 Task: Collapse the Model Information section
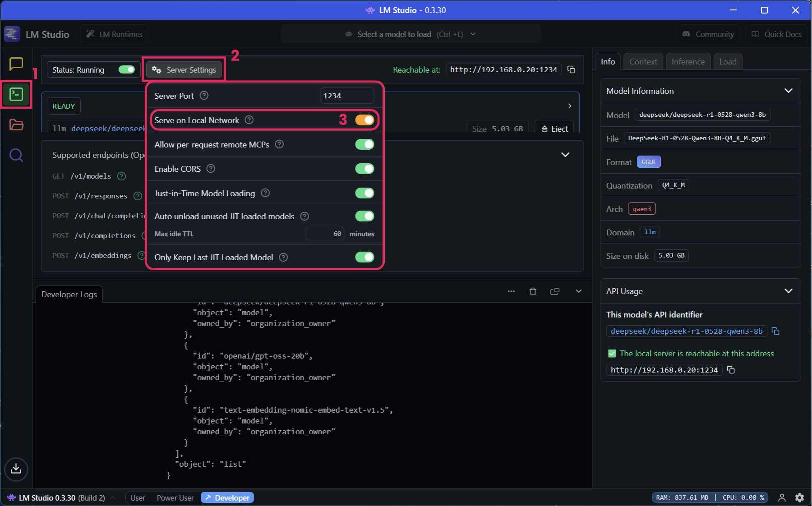click(789, 91)
